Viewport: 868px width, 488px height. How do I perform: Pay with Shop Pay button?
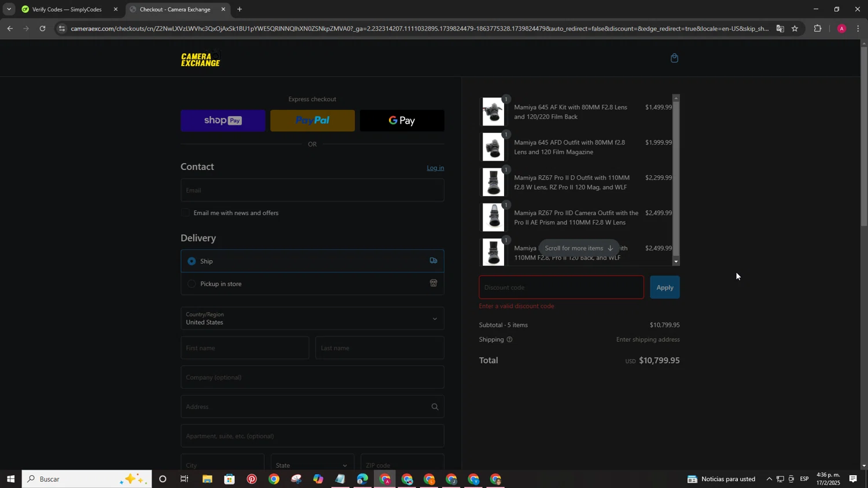coord(223,120)
